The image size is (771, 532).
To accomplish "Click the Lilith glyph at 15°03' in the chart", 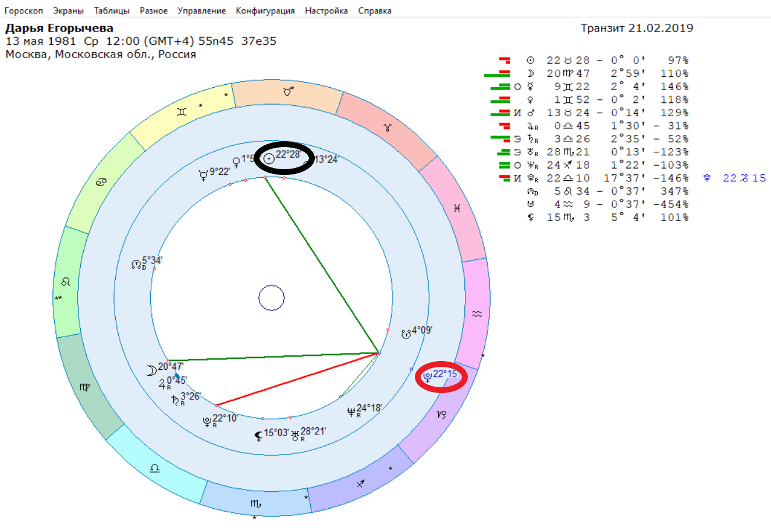I will pos(258,435).
